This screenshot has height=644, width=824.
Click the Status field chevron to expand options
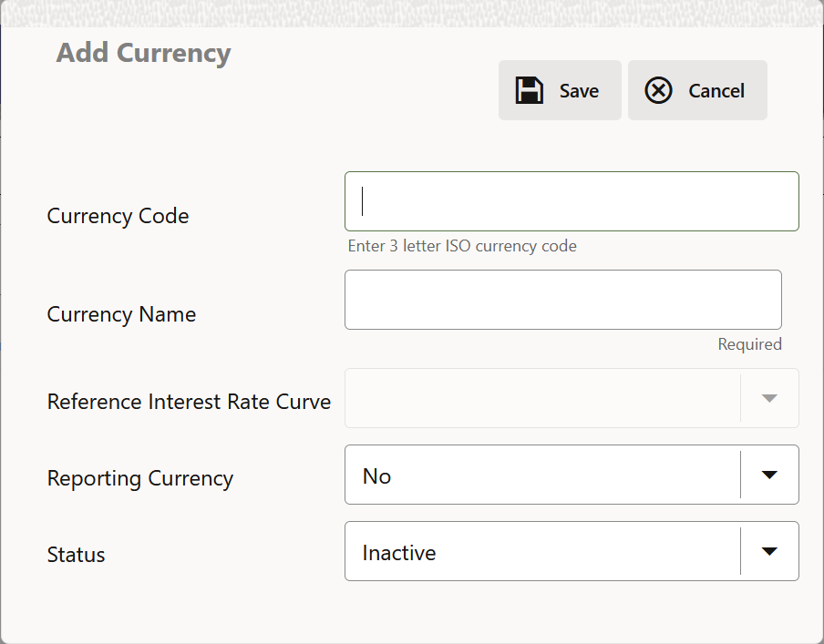pos(768,551)
